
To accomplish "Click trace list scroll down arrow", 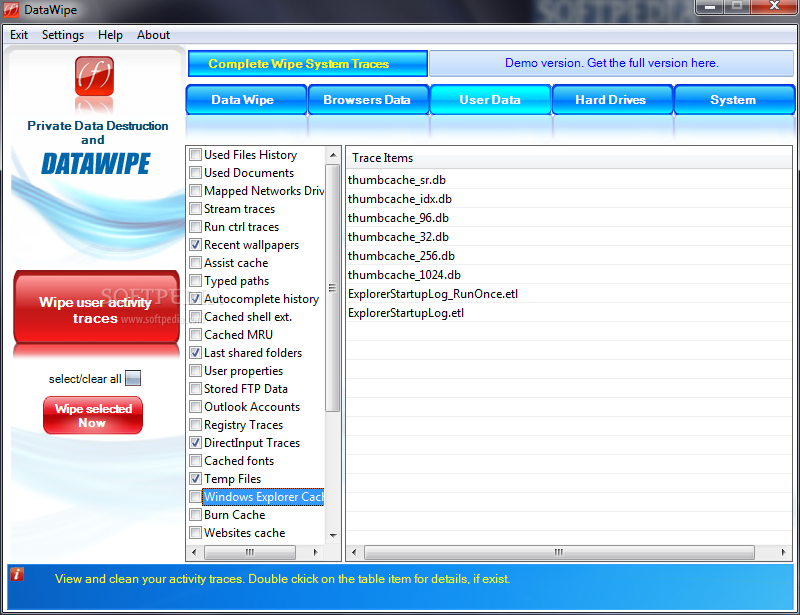I will (x=333, y=535).
